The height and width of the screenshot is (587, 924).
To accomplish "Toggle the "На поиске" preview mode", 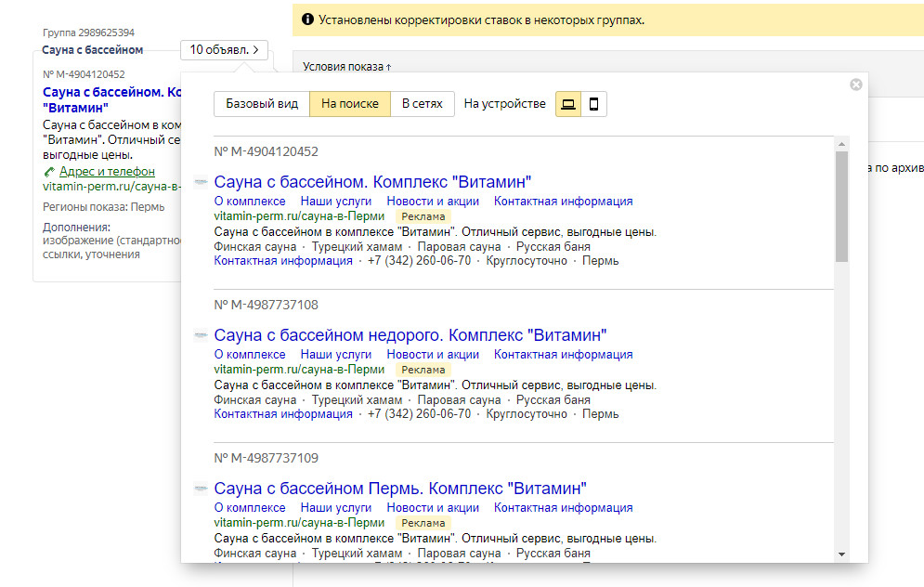I will [349, 104].
